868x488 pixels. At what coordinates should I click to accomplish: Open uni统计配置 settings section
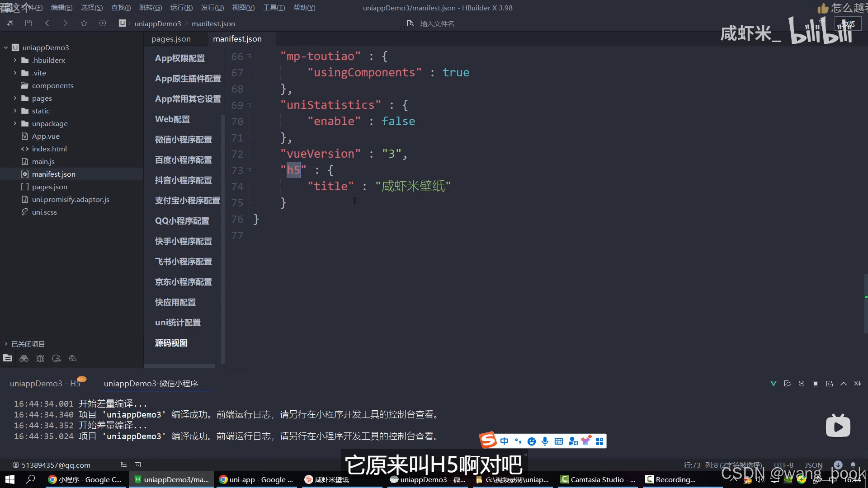pos(178,323)
